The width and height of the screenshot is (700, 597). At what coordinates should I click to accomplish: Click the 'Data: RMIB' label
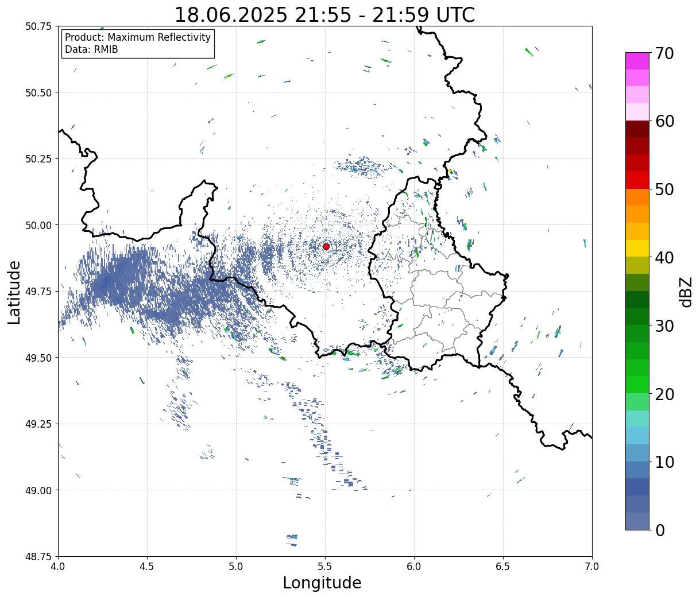point(91,50)
